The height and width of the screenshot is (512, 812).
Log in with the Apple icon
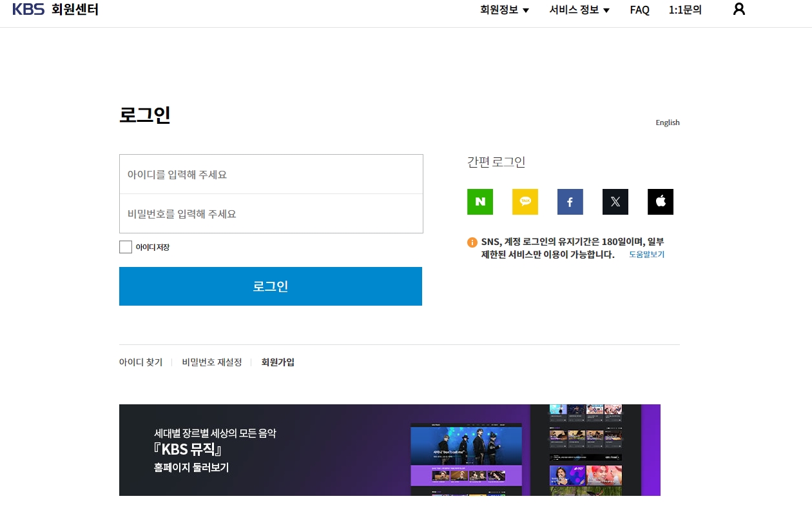click(x=661, y=202)
